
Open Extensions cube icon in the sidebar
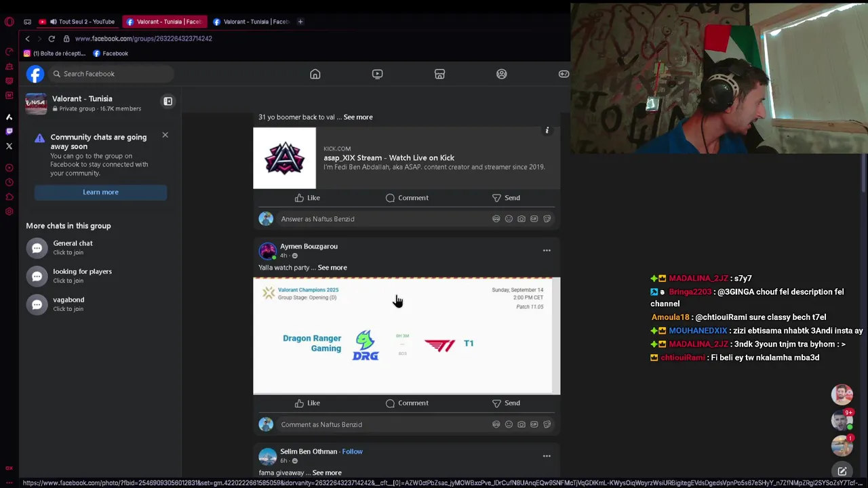coord(9,197)
